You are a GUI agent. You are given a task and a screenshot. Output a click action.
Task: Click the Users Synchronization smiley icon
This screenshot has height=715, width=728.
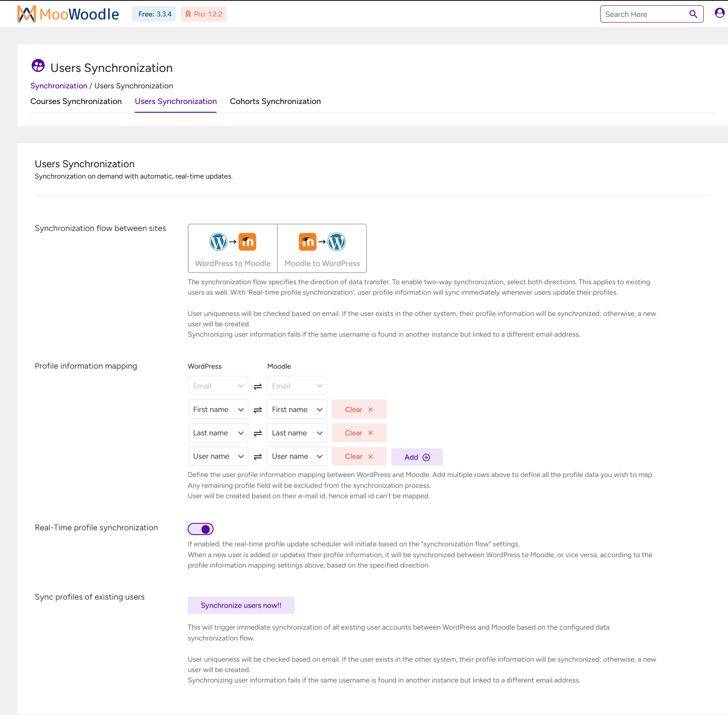38,66
